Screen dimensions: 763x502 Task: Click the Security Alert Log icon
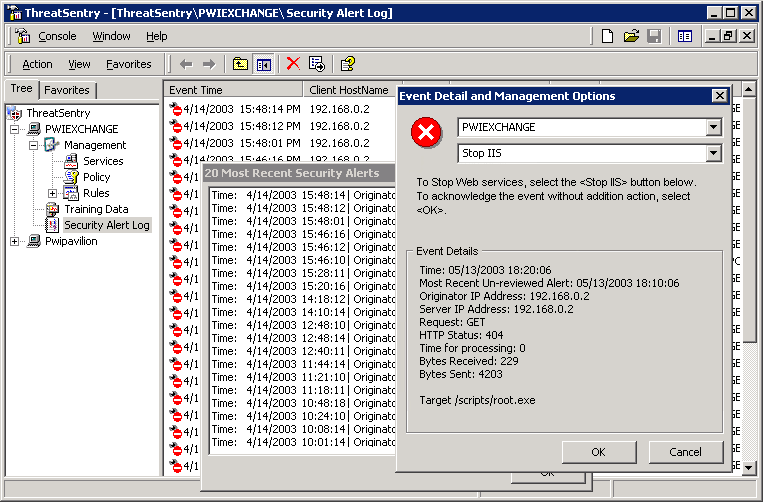52,225
